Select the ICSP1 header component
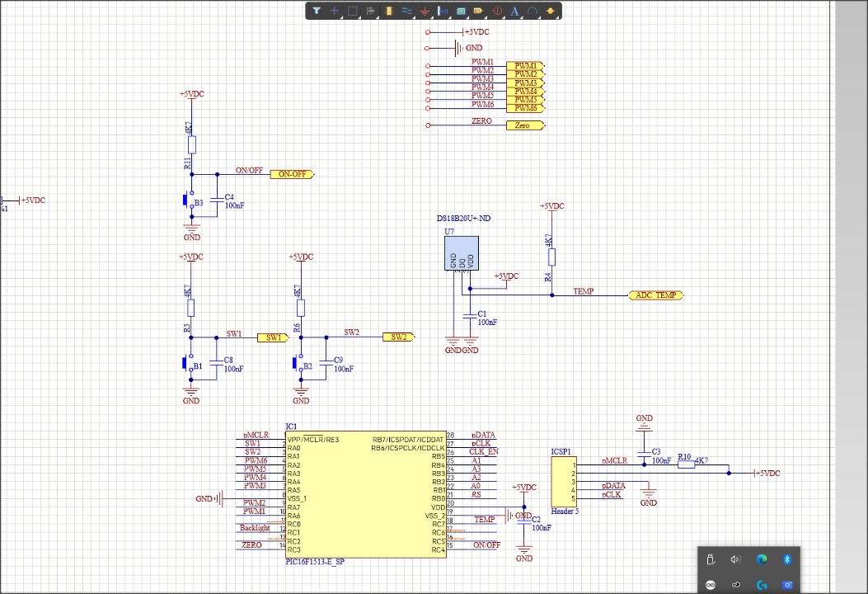 (564, 482)
